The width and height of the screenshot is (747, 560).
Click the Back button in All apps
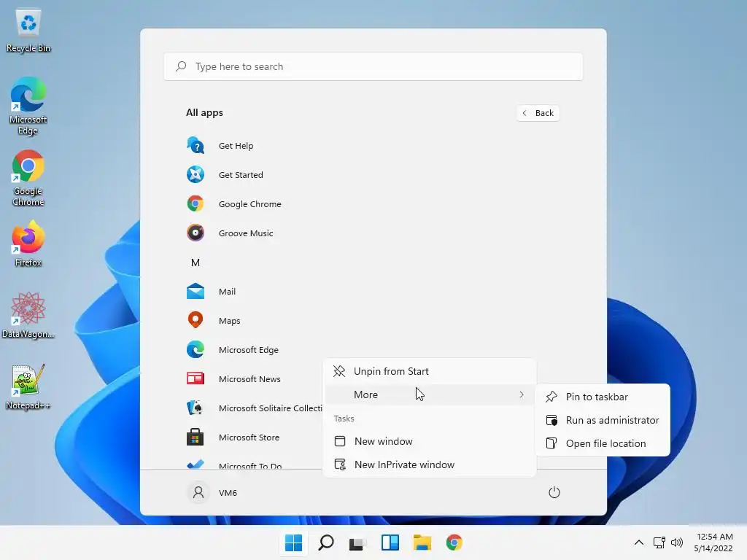point(538,113)
